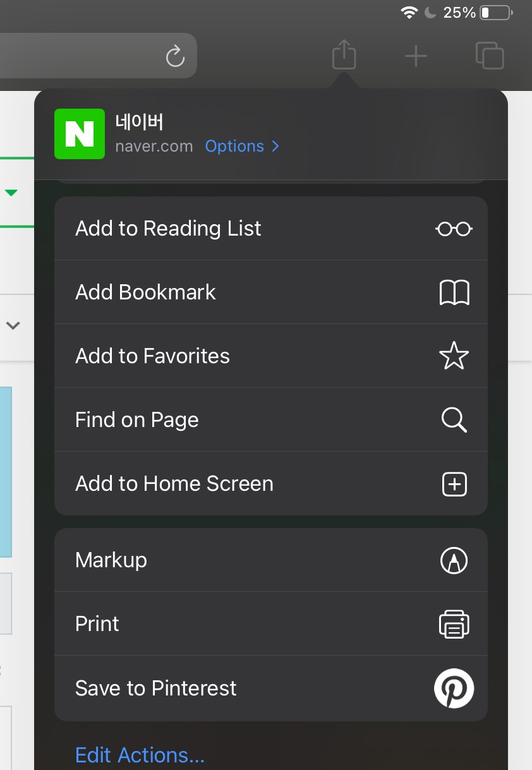The width and height of the screenshot is (532, 770).
Task: Tap the Markup pen tip icon
Action: pyautogui.click(x=454, y=560)
